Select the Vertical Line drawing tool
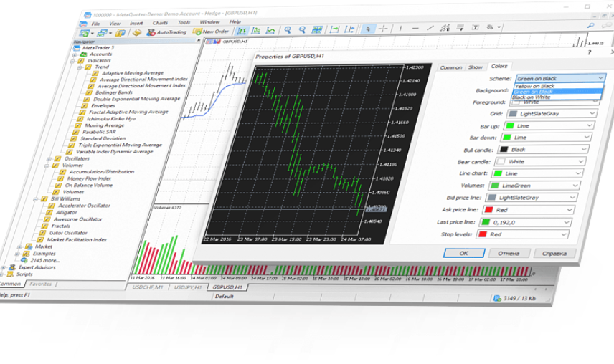Viewport: 614px width, 364px height. tap(400, 28)
